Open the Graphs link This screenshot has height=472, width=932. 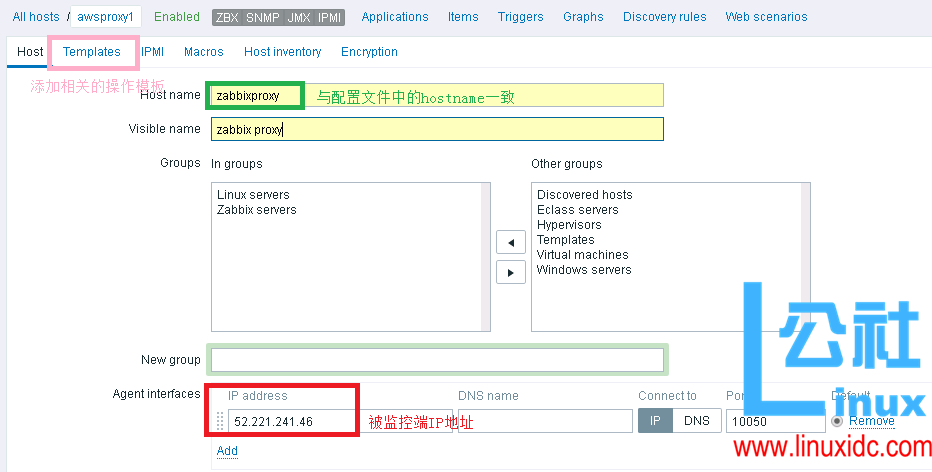(583, 17)
